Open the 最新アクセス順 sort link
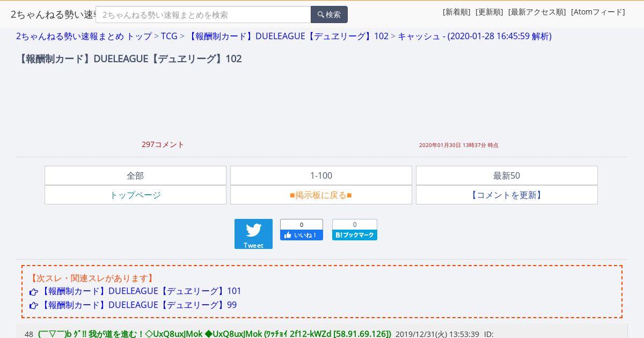644x338 pixels. [x=537, y=12]
